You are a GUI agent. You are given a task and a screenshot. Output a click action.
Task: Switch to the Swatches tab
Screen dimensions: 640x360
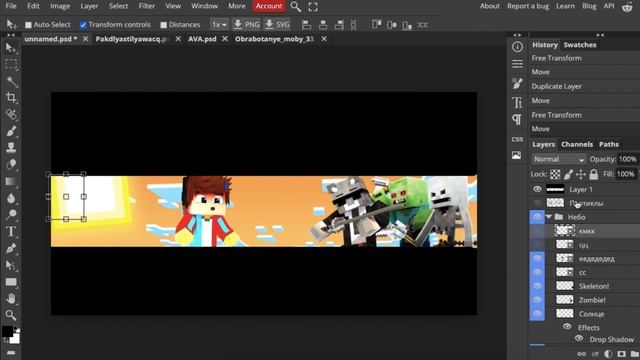(x=580, y=45)
